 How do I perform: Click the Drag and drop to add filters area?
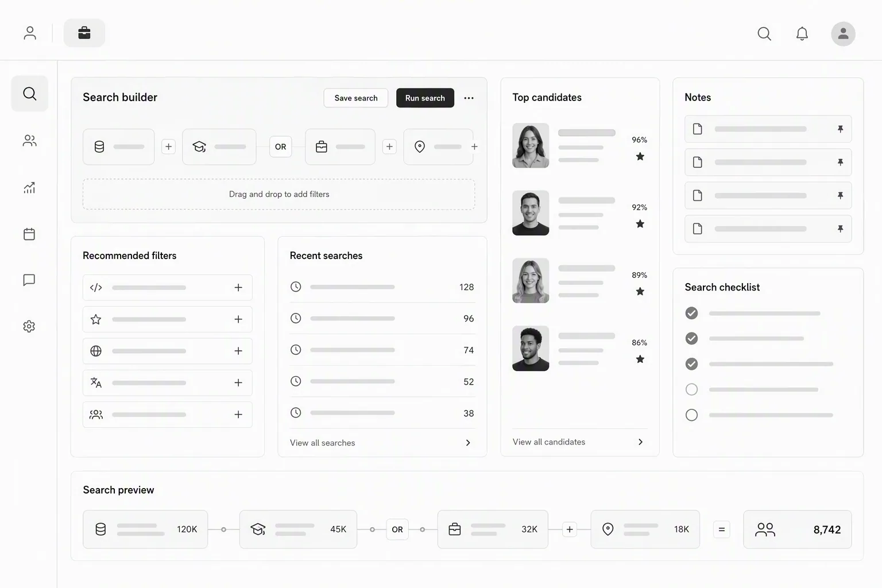tap(279, 194)
